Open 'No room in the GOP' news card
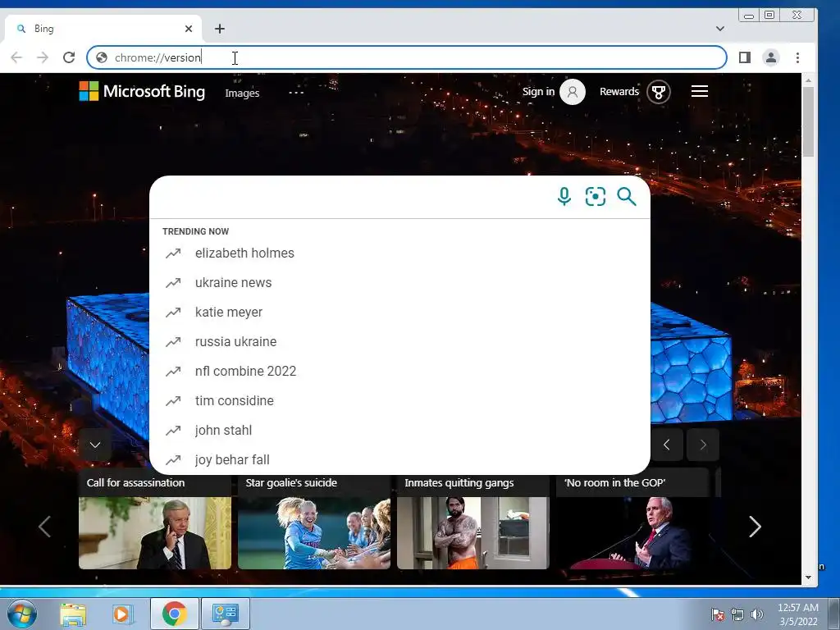 coord(632,519)
